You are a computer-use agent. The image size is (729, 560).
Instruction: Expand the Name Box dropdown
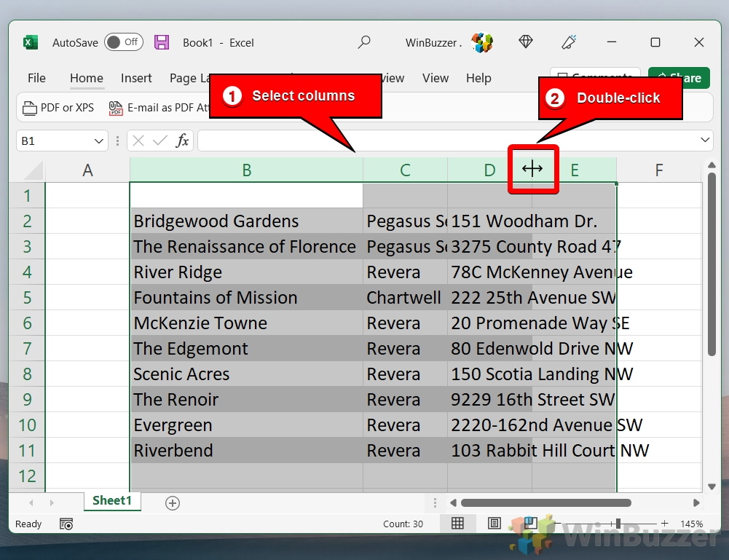(x=98, y=141)
